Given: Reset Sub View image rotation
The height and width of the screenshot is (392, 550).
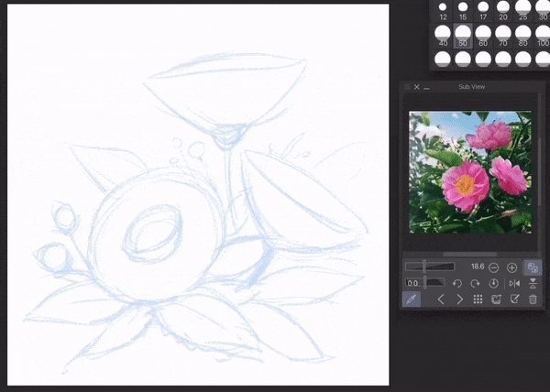Looking at the screenshot, I should (x=493, y=283).
